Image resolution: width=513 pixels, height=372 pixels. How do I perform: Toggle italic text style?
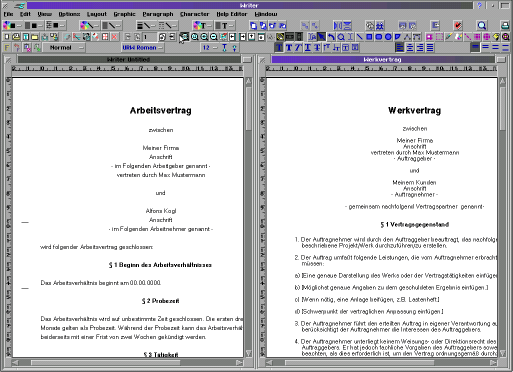298,48
